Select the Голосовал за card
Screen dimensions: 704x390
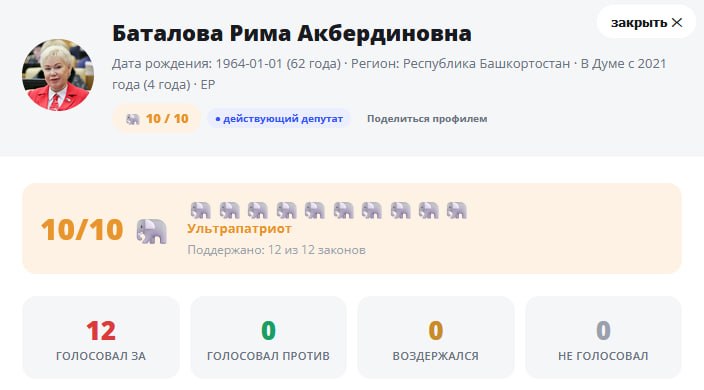(x=101, y=337)
